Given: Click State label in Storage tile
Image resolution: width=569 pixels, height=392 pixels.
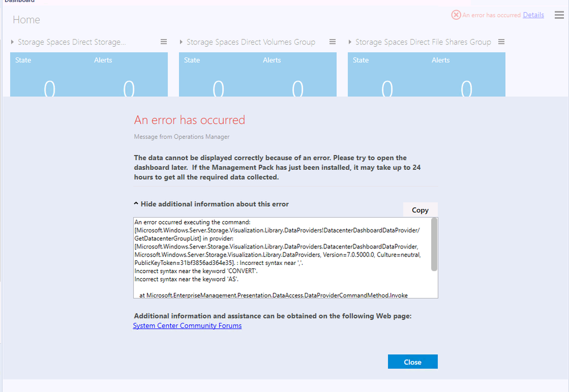Looking at the screenshot, I should pyautogui.click(x=23, y=60).
